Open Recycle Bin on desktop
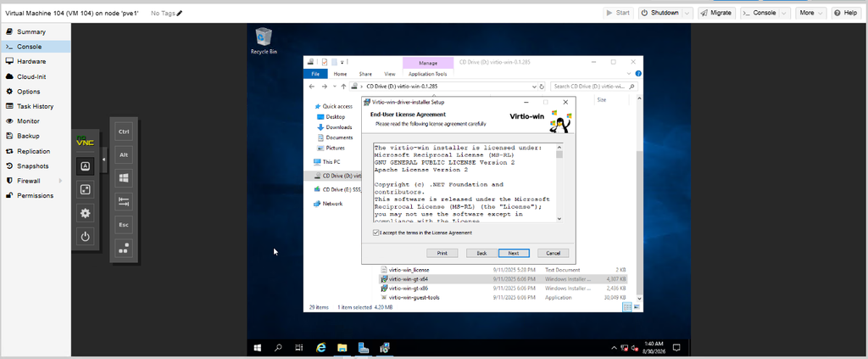 tap(264, 41)
